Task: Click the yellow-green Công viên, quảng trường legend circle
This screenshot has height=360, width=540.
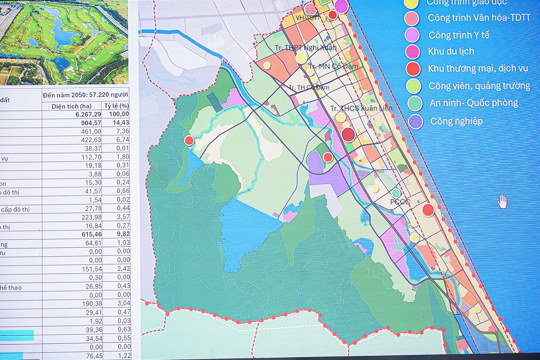Action: (413, 86)
